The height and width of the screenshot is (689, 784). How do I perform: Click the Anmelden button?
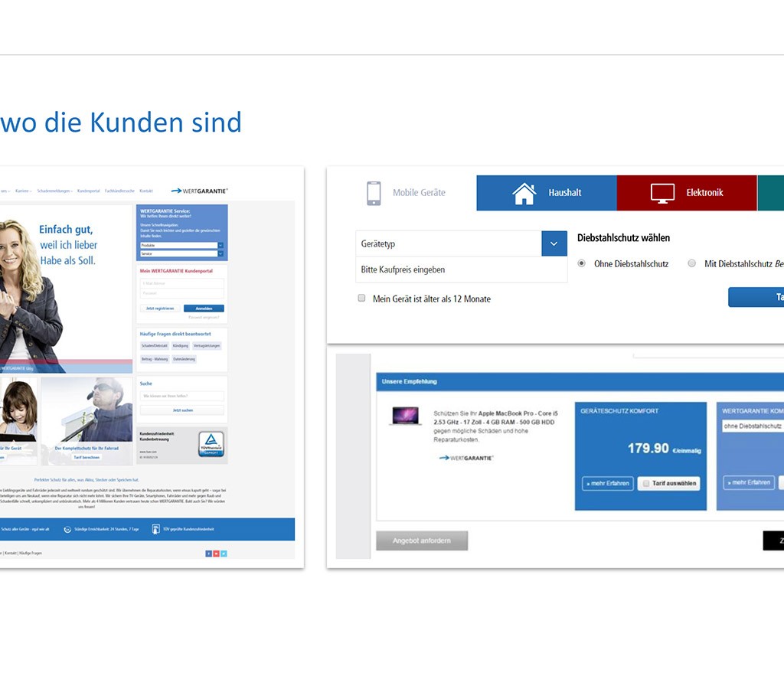click(204, 309)
